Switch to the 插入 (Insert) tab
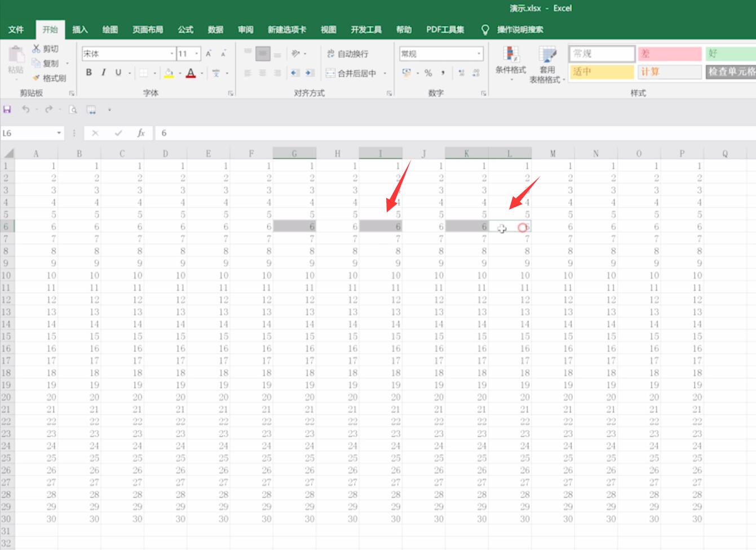The width and height of the screenshot is (756, 550). (80, 29)
